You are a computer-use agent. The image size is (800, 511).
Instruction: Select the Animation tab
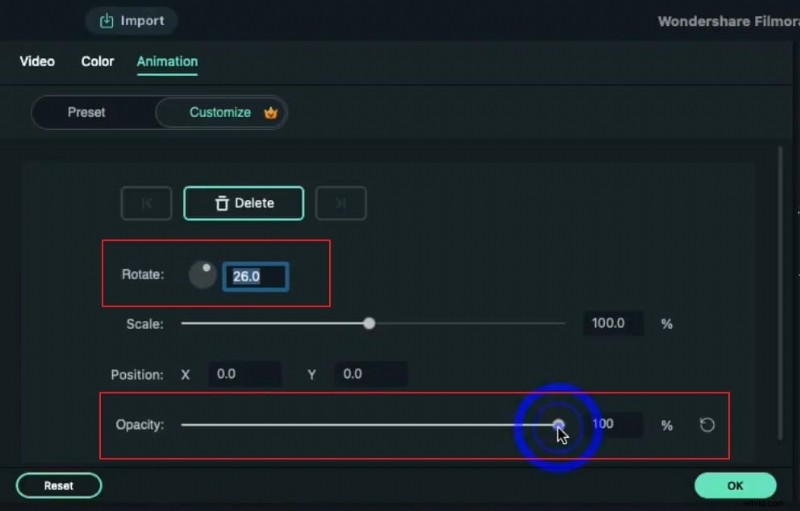click(x=167, y=62)
